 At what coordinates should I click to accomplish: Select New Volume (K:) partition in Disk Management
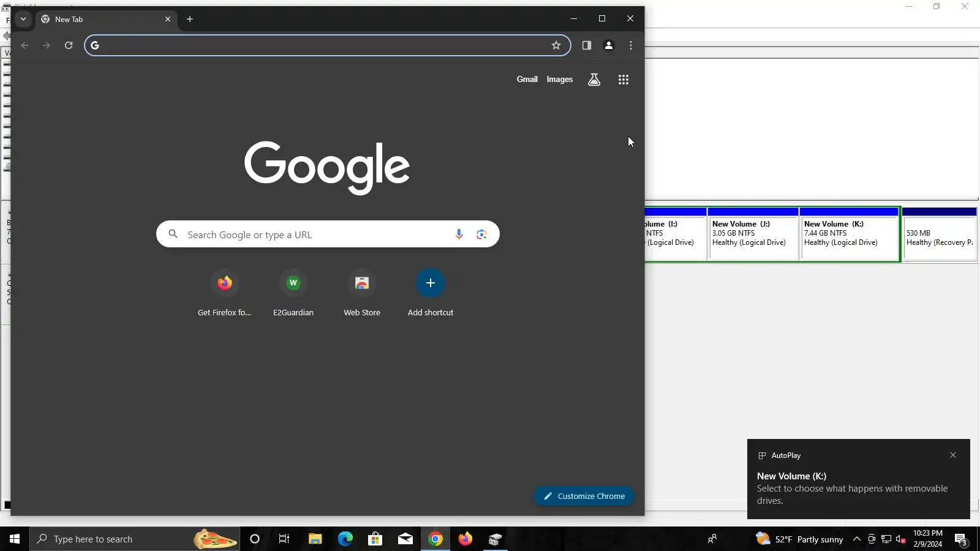pos(849,234)
